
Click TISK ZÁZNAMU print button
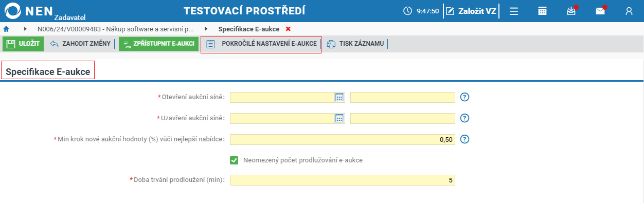(355, 44)
